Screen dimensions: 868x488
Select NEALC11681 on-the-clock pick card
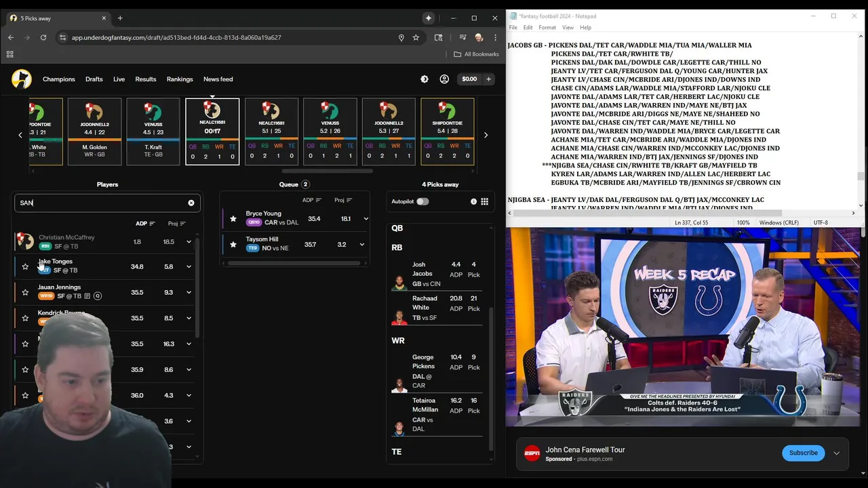point(212,131)
